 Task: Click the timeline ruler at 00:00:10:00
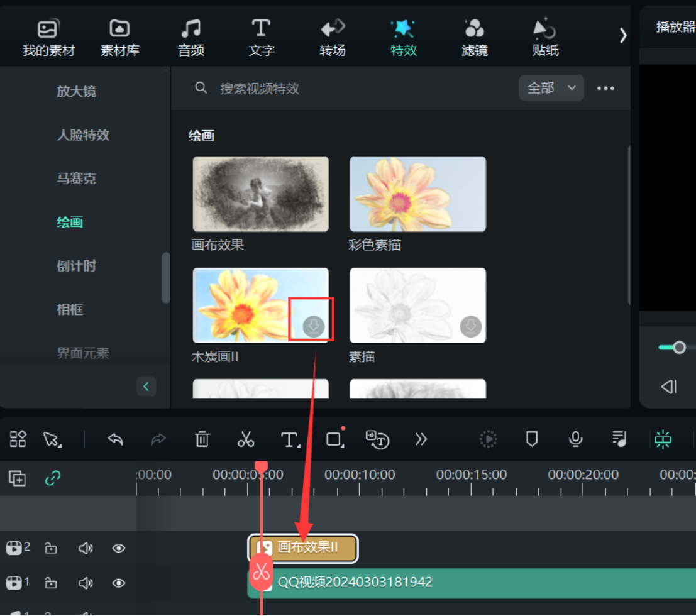click(360, 475)
